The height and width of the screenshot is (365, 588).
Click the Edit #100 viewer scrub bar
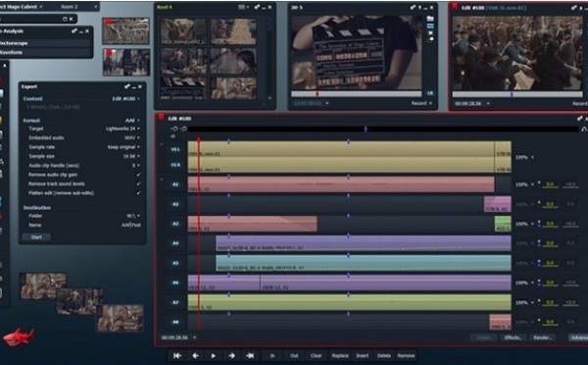click(517, 94)
